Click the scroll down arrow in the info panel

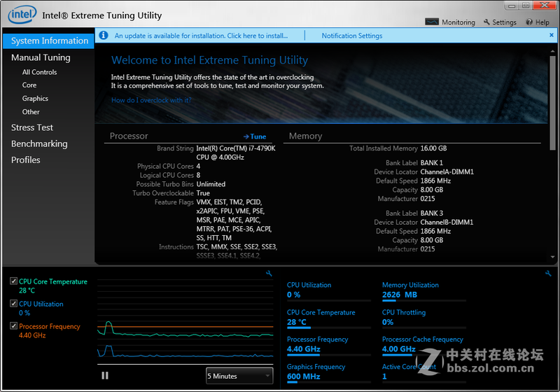pyautogui.click(x=552, y=257)
